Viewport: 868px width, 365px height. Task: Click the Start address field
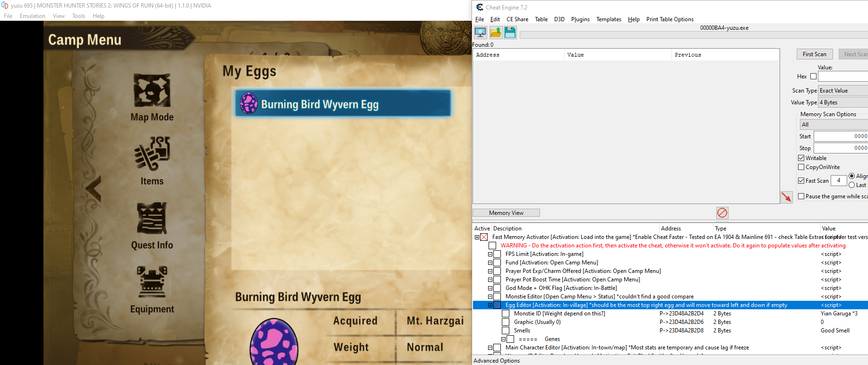pos(841,136)
